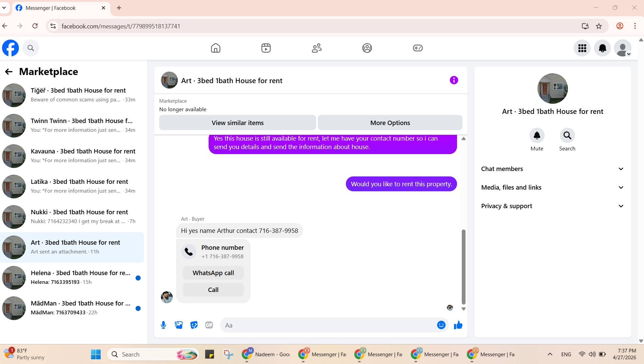The width and height of the screenshot is (644, 364).
Task: Open the Facebook logo home link
Action: 10,48
